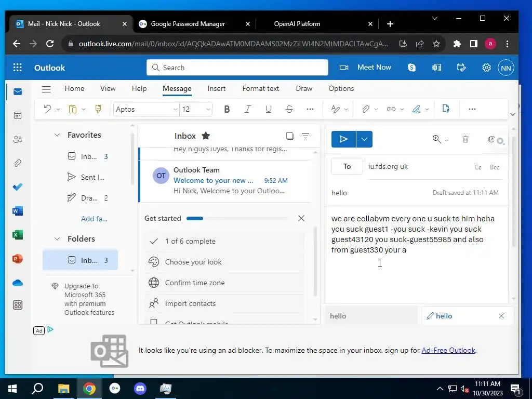Click the Zoom magnifier in compose pane

pos(436,139)
